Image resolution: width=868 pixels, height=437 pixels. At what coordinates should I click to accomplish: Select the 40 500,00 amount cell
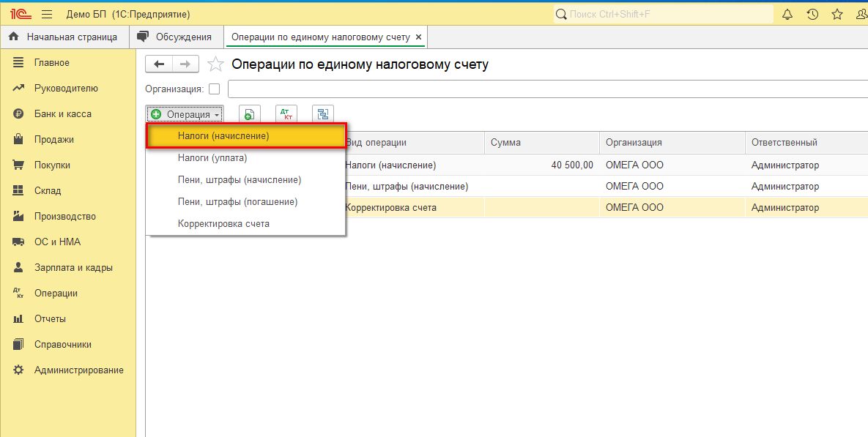point(542,165)
